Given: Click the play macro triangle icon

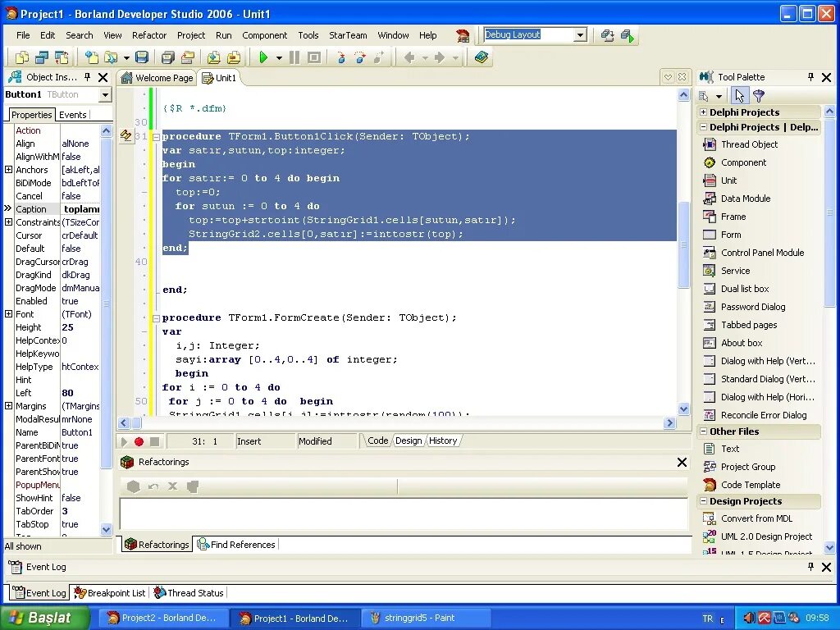Looking at the screenshot, I should pos(125,441).
